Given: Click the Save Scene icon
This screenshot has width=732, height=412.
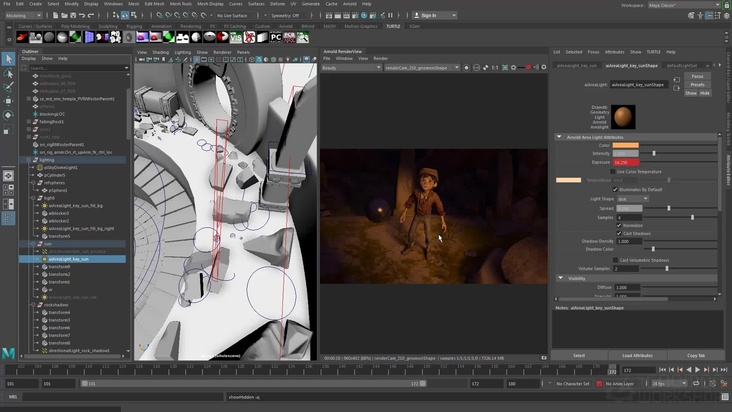Looking at the screenshot, I should [73, 15].
